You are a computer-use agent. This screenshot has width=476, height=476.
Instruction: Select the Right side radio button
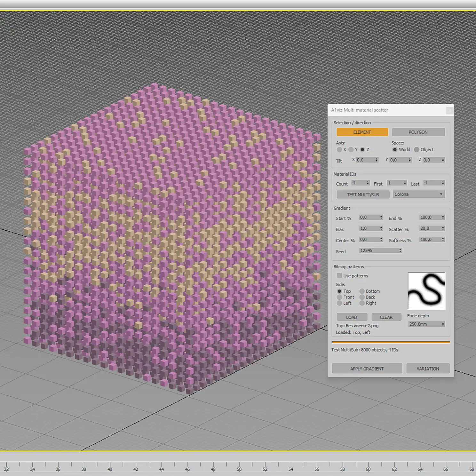coord(362,303)
